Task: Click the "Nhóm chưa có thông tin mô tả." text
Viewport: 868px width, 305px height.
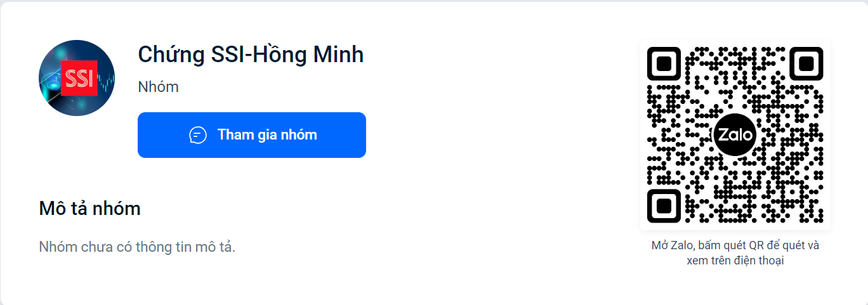Action: pos(137,247)
